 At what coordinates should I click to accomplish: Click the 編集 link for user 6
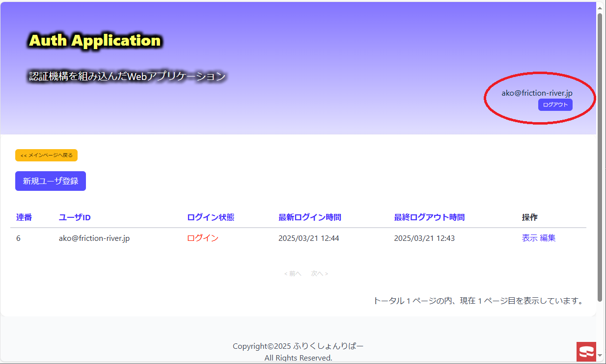point(548,238)
